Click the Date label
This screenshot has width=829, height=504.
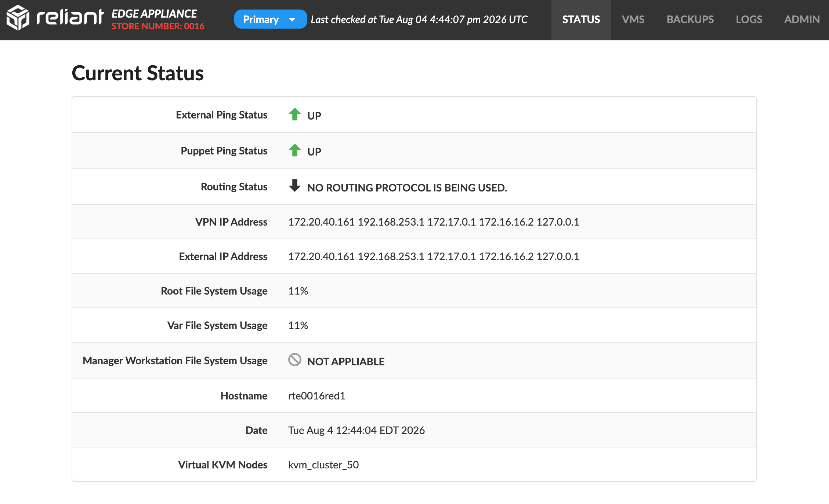[256, 430]
